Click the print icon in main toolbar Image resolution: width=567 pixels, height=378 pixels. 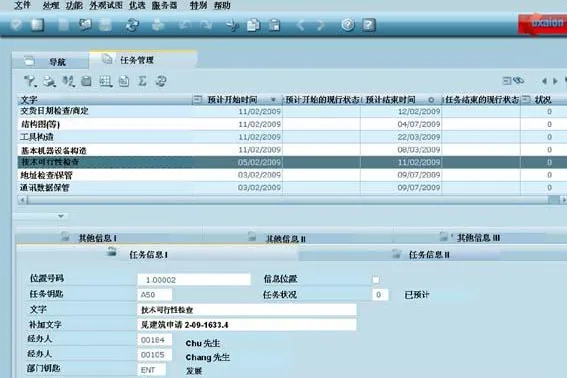(x=158, y=25)
